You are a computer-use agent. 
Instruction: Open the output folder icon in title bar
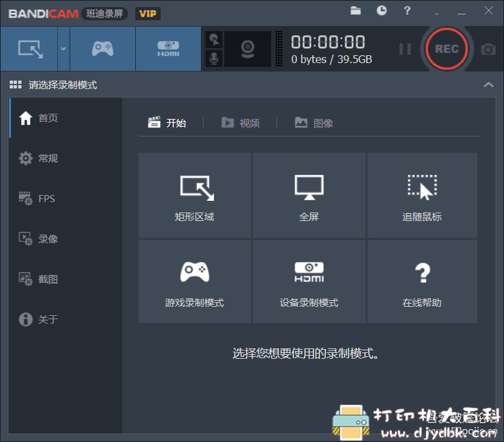pos(356,10)
